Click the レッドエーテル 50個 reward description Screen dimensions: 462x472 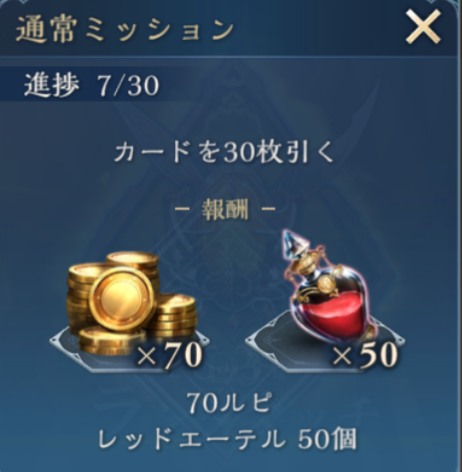point(227,439)
